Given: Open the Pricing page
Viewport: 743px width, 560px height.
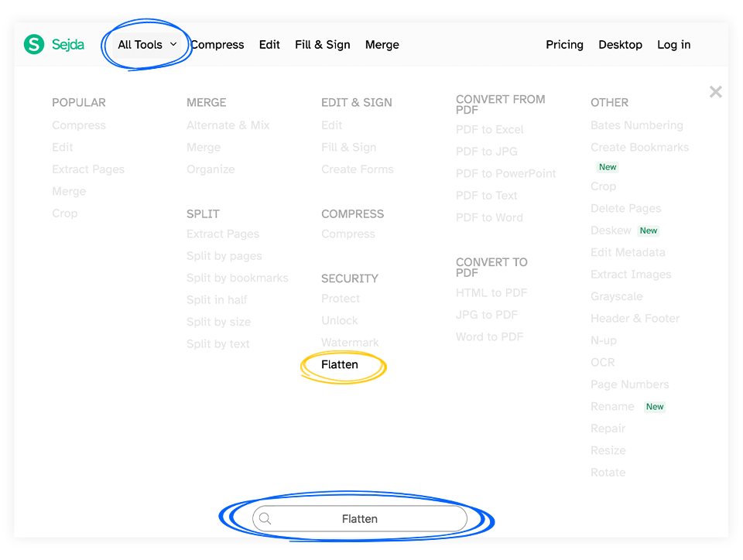Looking at the screenshot, I should (x=564, y=45).
